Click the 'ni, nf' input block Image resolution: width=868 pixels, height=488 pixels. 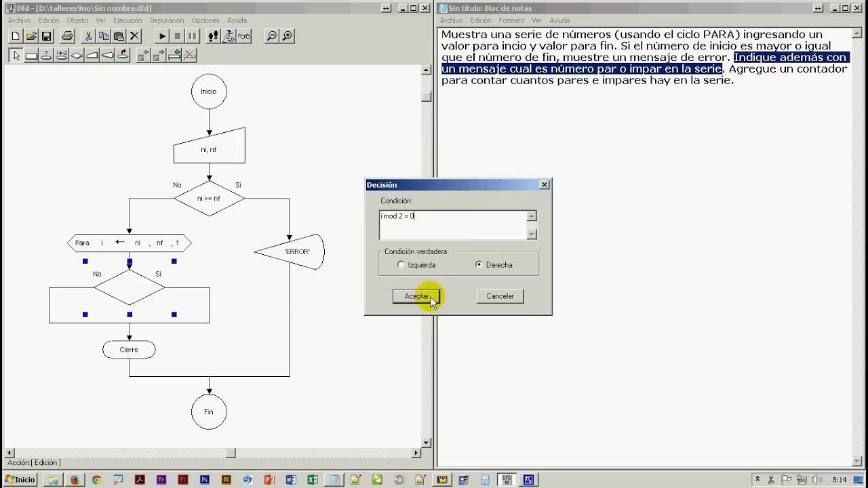[209, 145]
